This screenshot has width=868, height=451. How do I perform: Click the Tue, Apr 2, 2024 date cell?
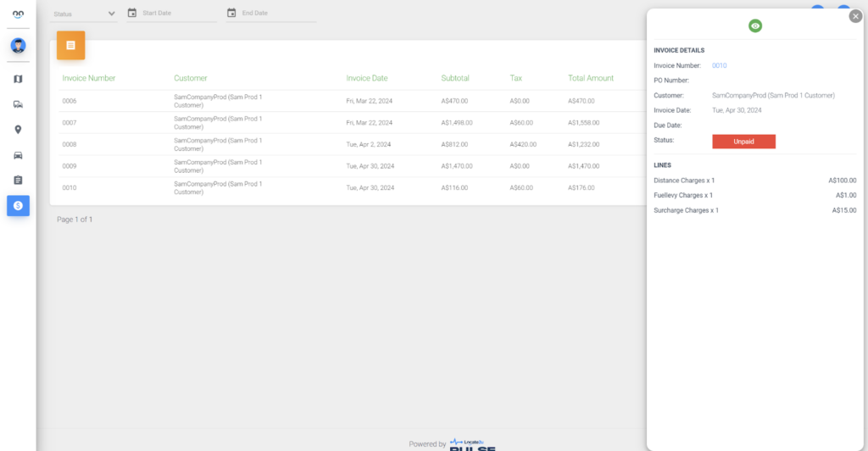[x=368, y=144]
